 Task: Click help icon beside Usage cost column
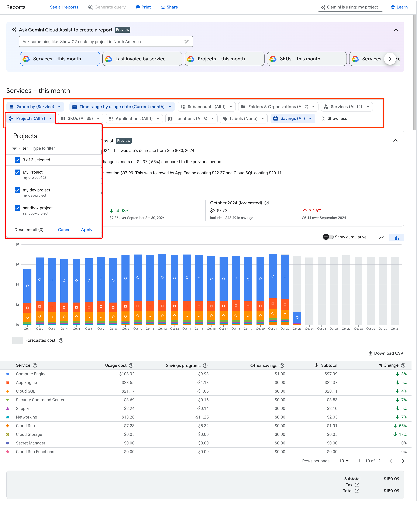click(x=131, y=365)
